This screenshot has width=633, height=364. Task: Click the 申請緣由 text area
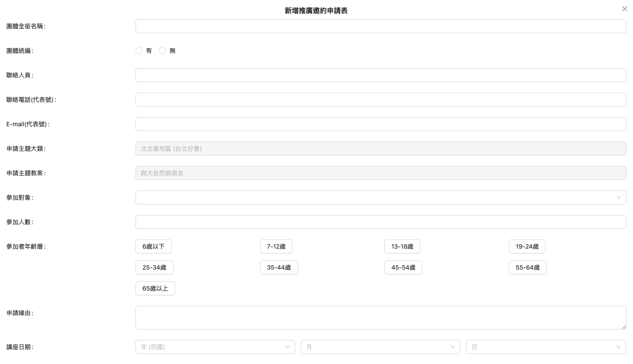(x=380, y=318)
